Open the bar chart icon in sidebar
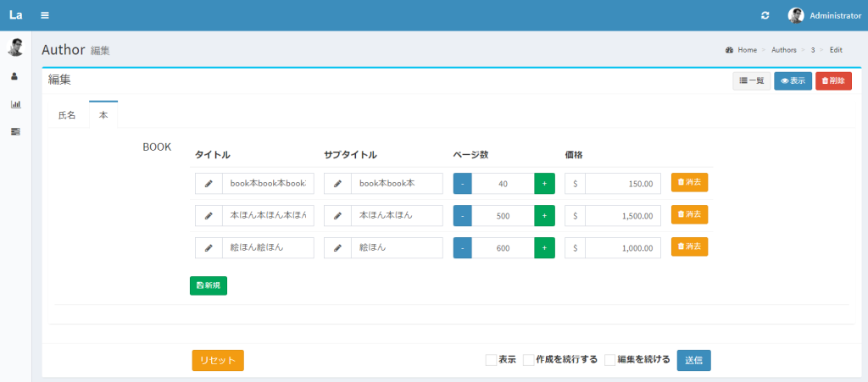 coord(15,104)
